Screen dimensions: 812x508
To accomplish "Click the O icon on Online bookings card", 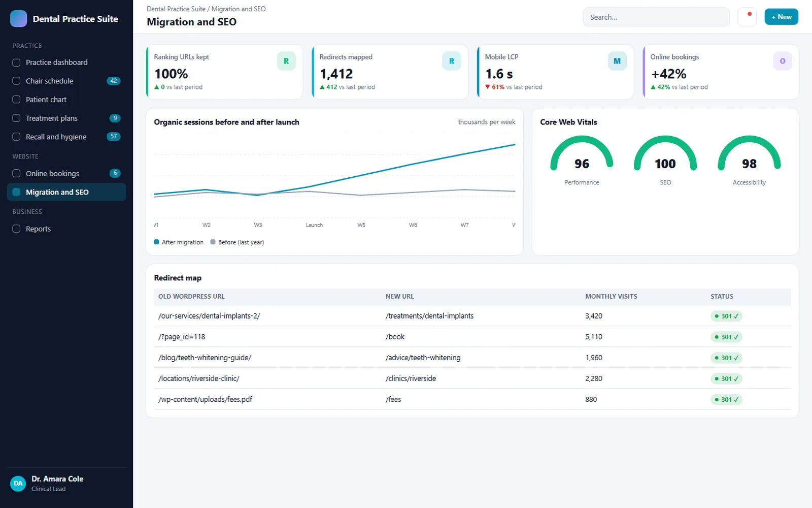I will (x=783, y=61).
